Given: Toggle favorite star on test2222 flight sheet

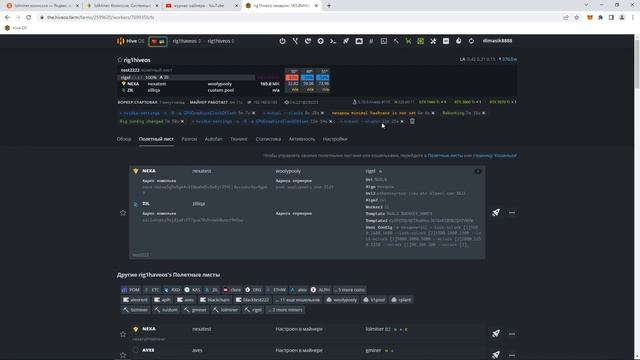Looking at the screenshot, I should click(123, 213).
